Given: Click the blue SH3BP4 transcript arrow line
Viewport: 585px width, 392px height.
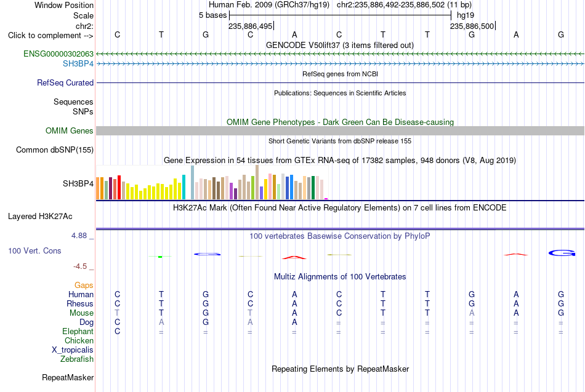Looking at the screenshot, I should point(340,64).
